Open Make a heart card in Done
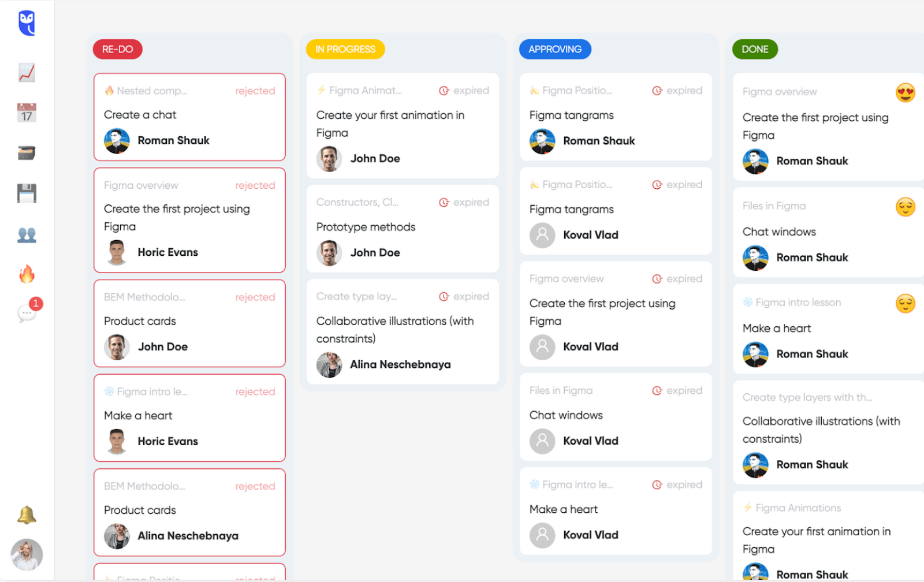The width and height of the screenshot is (924, 582). coord(829,329)
